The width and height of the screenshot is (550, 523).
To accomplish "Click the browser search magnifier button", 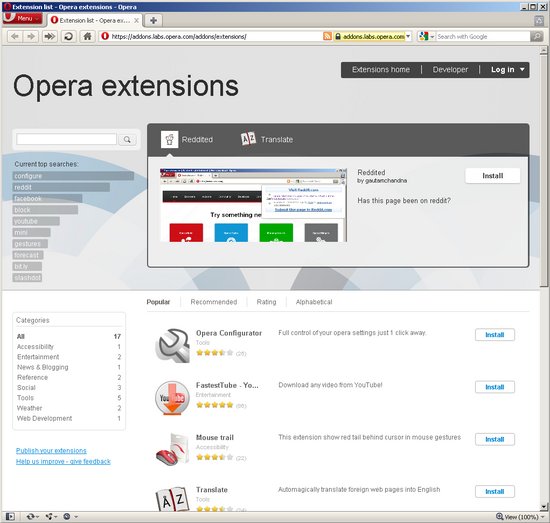I will coord(537,36).
